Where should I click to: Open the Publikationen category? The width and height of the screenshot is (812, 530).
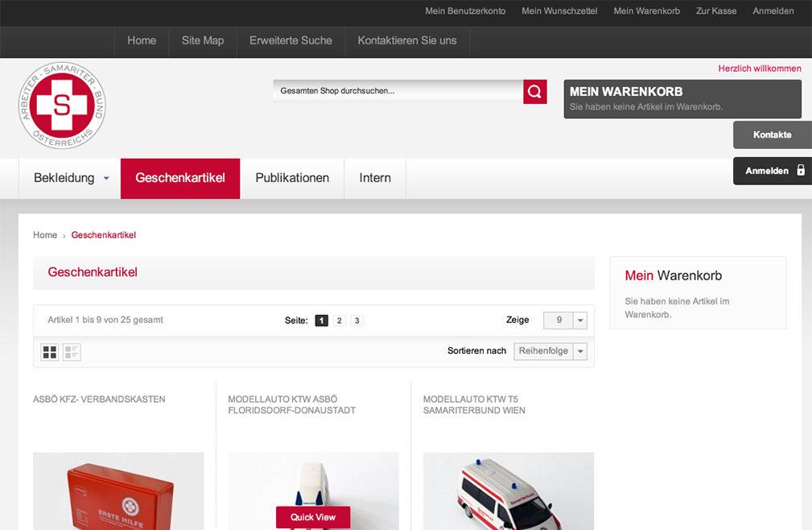click(x=292, y=178)
